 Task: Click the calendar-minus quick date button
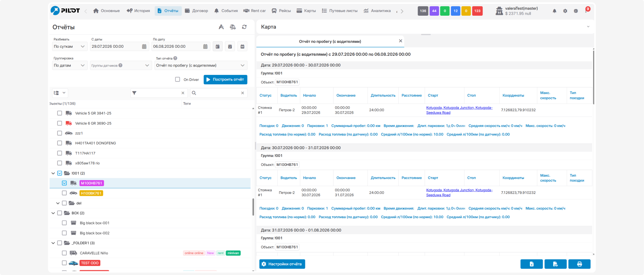(x=243, y=46)
